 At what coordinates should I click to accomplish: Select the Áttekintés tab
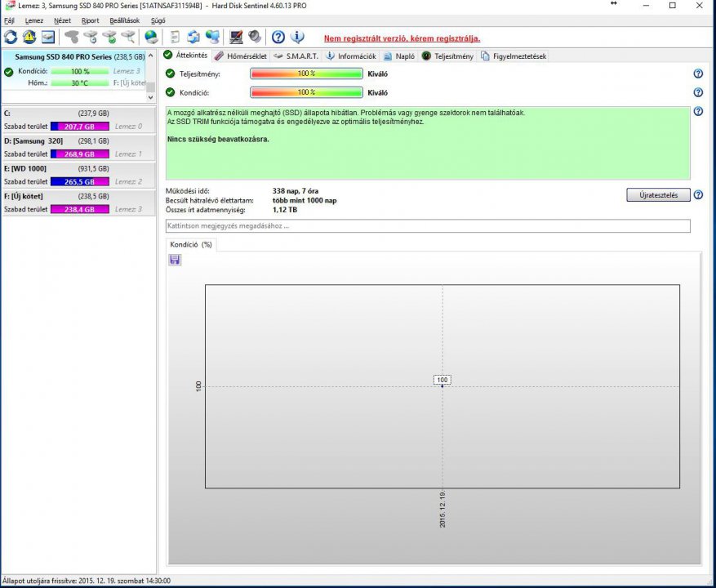point(186,56)
